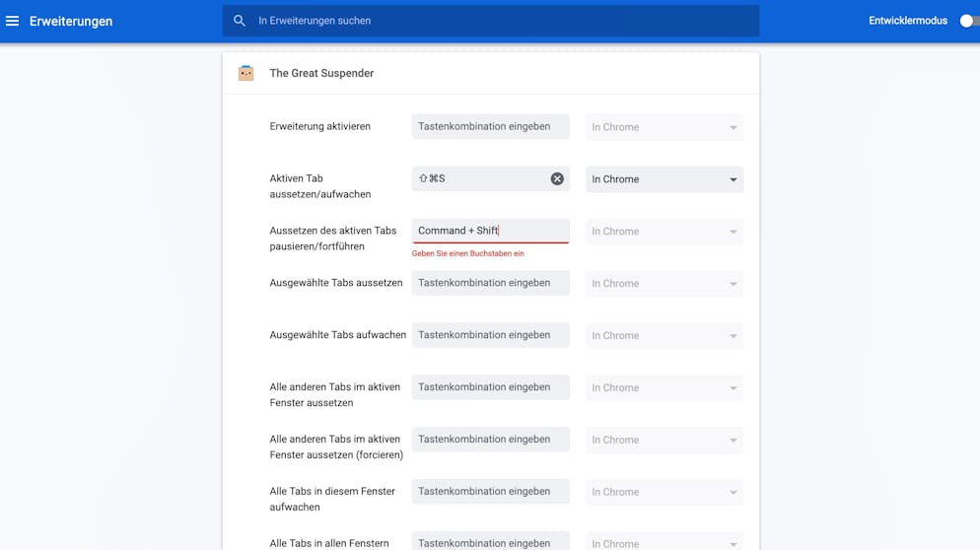
Task: Open the hamburger main menu
Action: pos(12,21)
